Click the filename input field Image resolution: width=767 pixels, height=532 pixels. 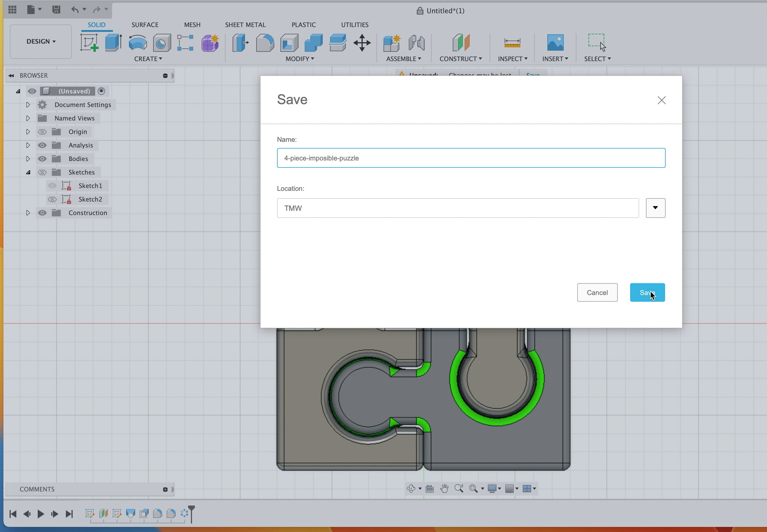pyautogui.click(x=470, y=157)
